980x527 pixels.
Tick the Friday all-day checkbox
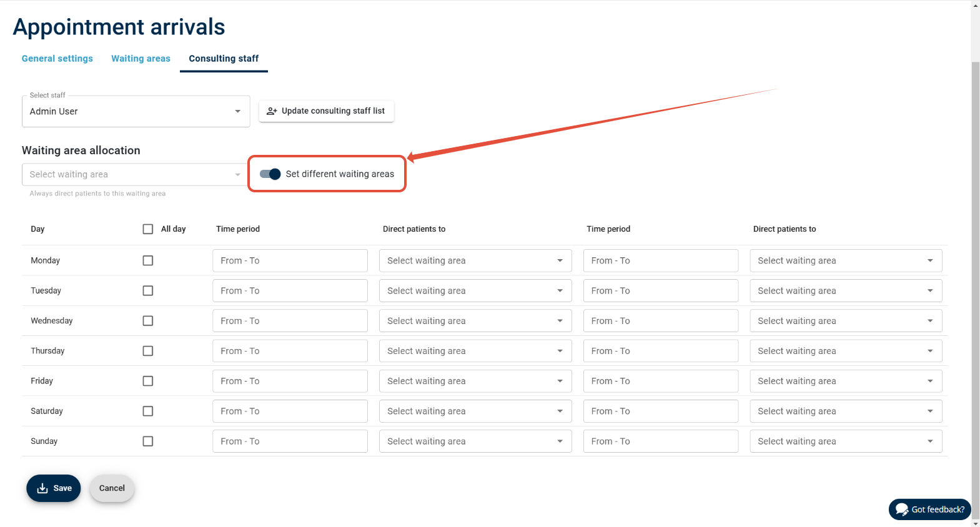148,381
